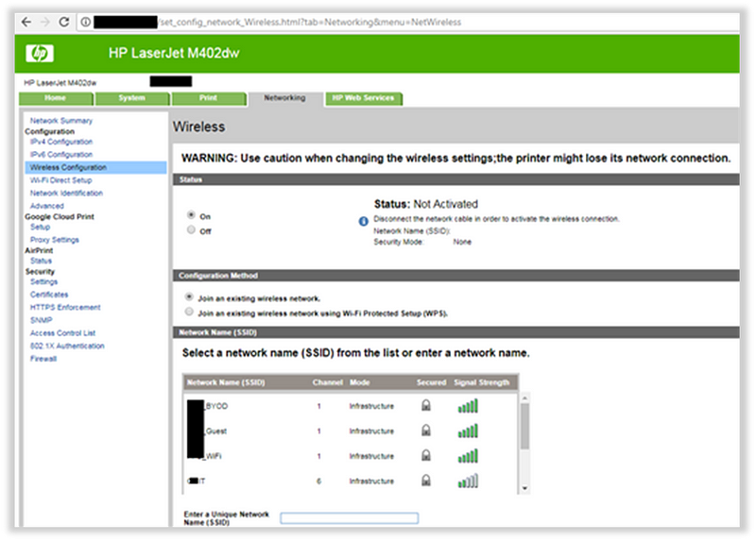Open IPv6 Configuration link

tap(61, 155)
